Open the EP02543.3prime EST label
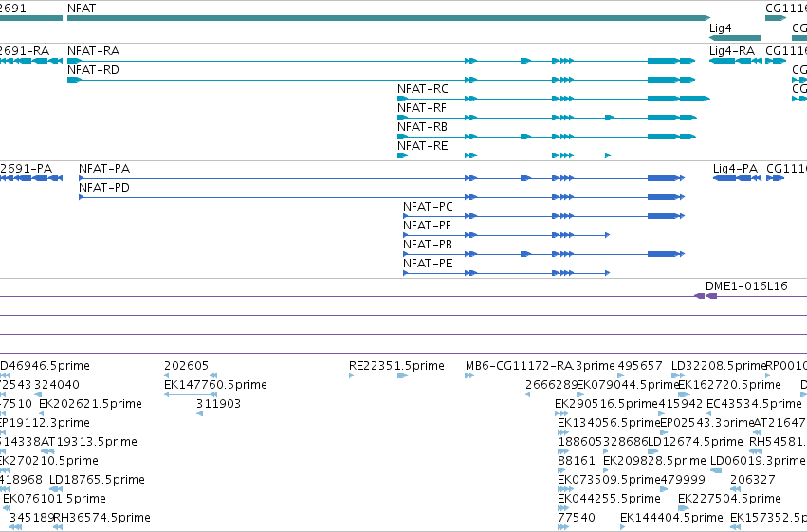 coord(707,423)
